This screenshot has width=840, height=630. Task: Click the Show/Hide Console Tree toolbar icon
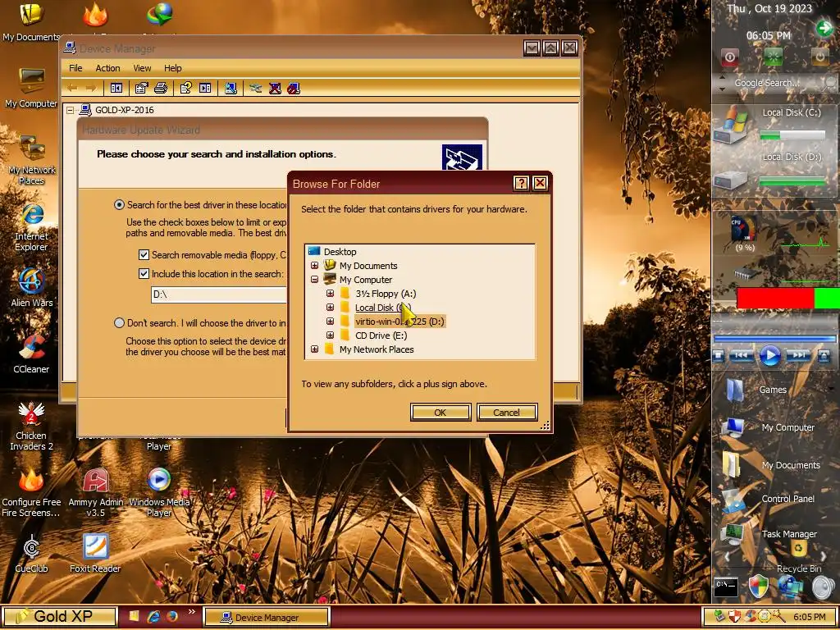[116, 88]
